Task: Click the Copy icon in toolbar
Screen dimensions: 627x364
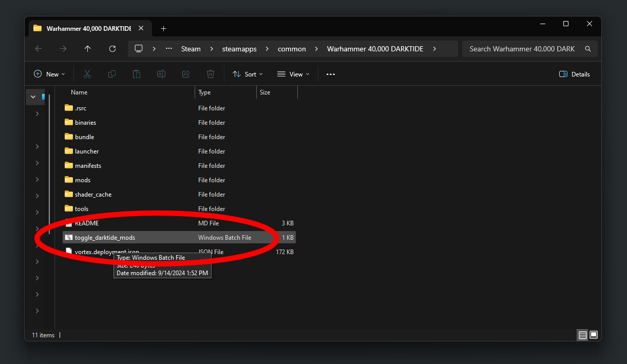Action: click(x=112, y=74)
